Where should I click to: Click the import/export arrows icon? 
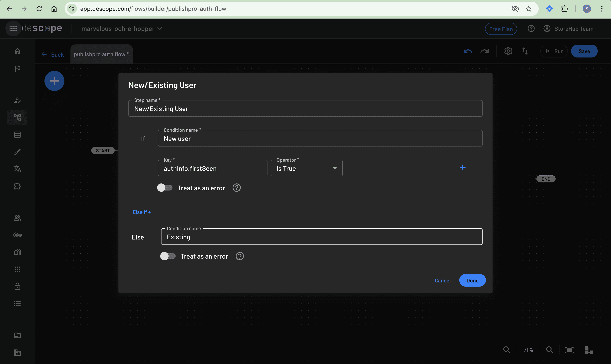click(525, 51)
